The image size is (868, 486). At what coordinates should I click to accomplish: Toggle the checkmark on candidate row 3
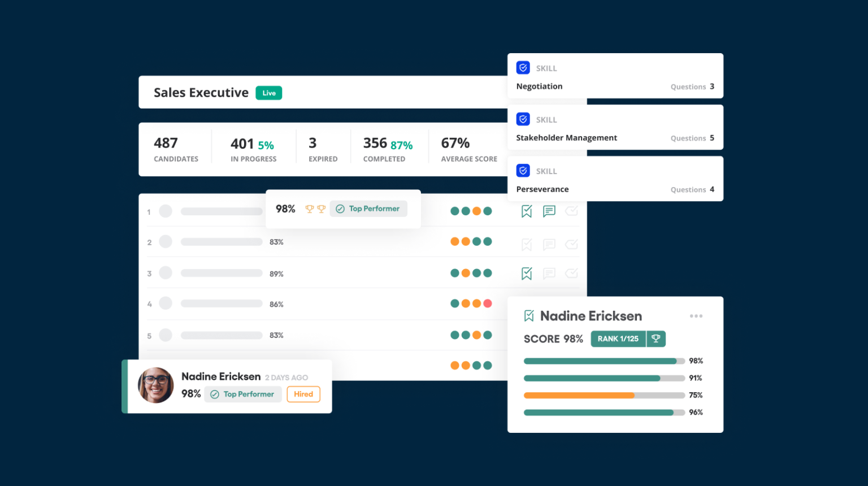point(571,273)
